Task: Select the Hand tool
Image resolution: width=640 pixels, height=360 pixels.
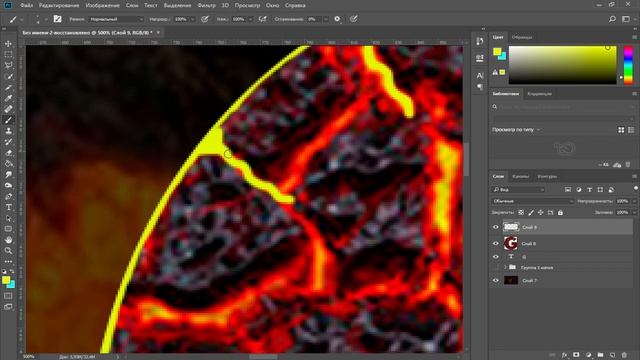Action: click(x=8, y=240)
